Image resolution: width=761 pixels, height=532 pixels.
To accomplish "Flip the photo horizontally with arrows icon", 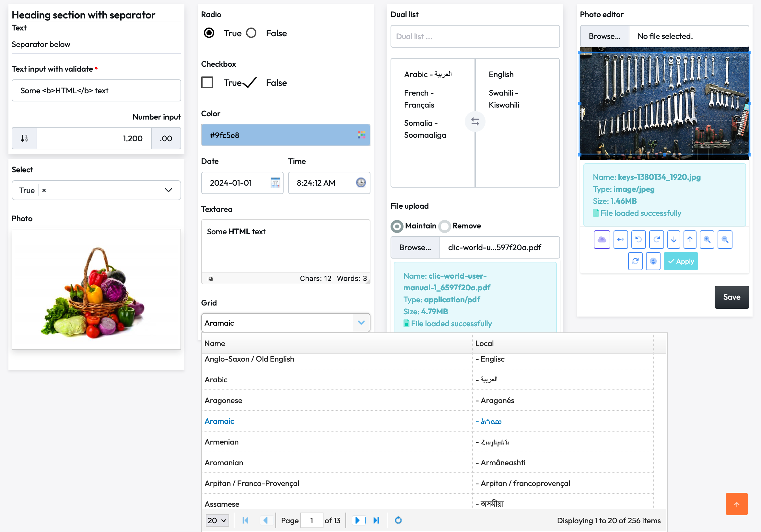I will click(x=620, y=239).
